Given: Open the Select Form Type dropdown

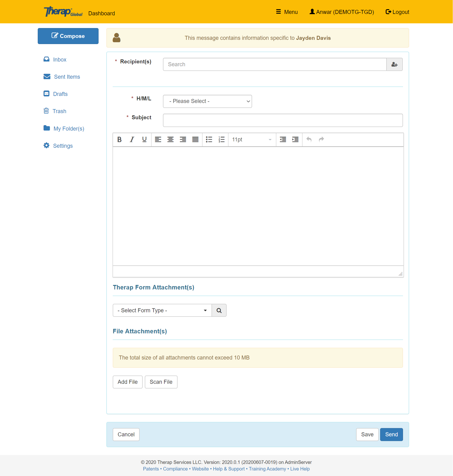Looking at the screenshot, I should (162, 311).
